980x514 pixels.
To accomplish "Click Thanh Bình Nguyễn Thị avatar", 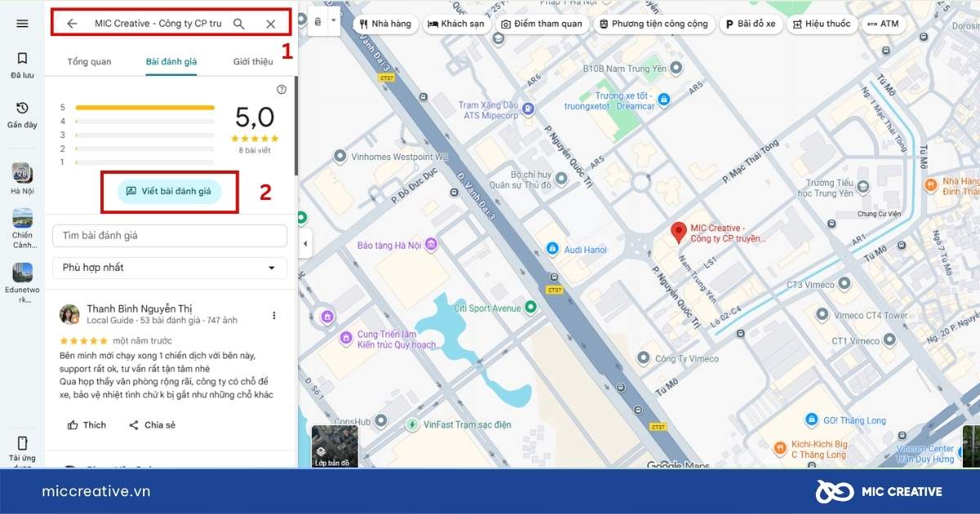I will pos(69,314).
